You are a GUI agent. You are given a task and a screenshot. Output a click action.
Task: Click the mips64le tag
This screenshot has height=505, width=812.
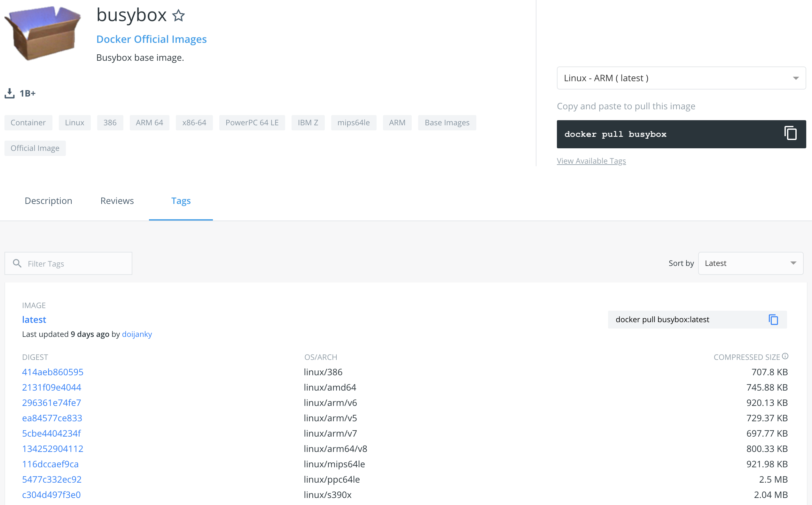point(353,123)
